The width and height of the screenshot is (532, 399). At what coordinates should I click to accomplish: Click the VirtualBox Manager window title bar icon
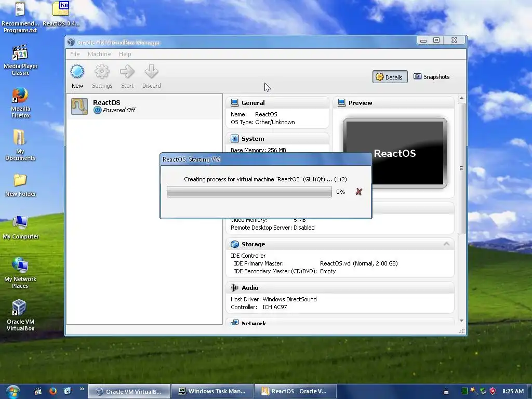(71, 42)
